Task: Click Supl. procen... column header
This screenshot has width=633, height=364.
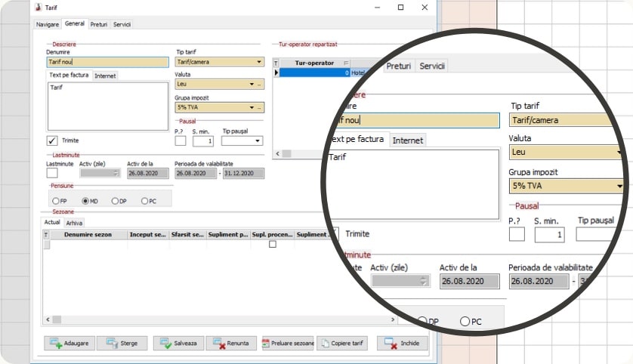Action: tap(272, 234)
